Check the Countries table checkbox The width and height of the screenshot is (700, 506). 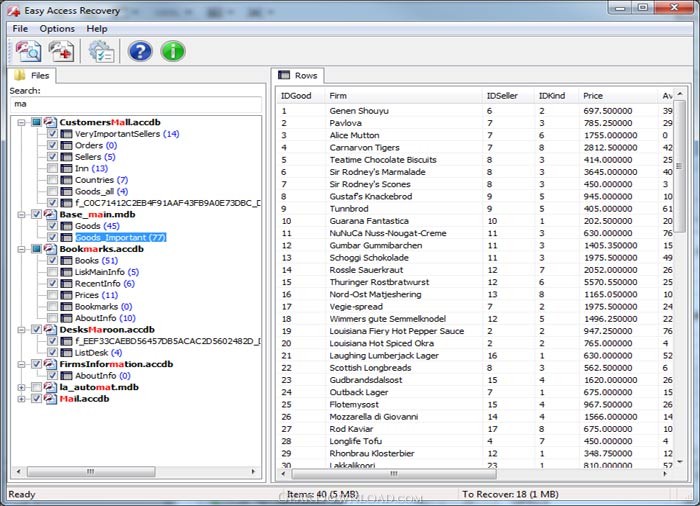coord(52,180)
